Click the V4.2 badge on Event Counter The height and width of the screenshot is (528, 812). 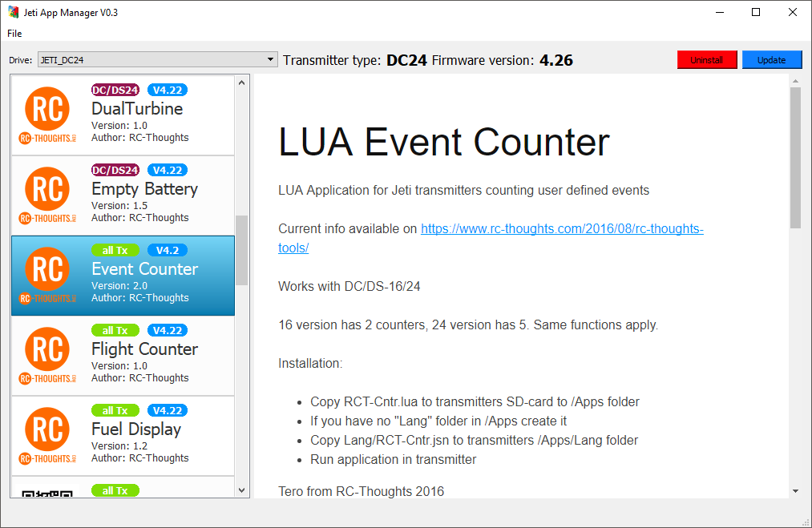pyautogui.click(x=168, y=251)
